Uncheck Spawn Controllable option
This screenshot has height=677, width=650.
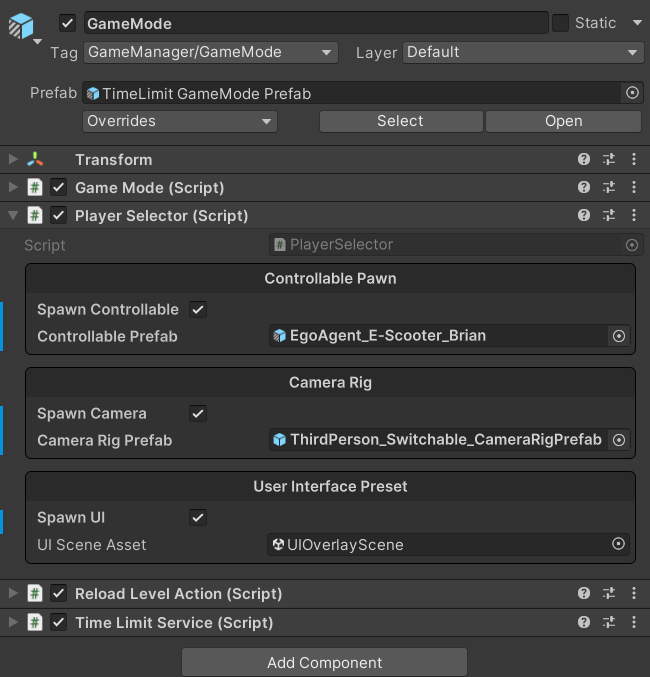point(198,310)
